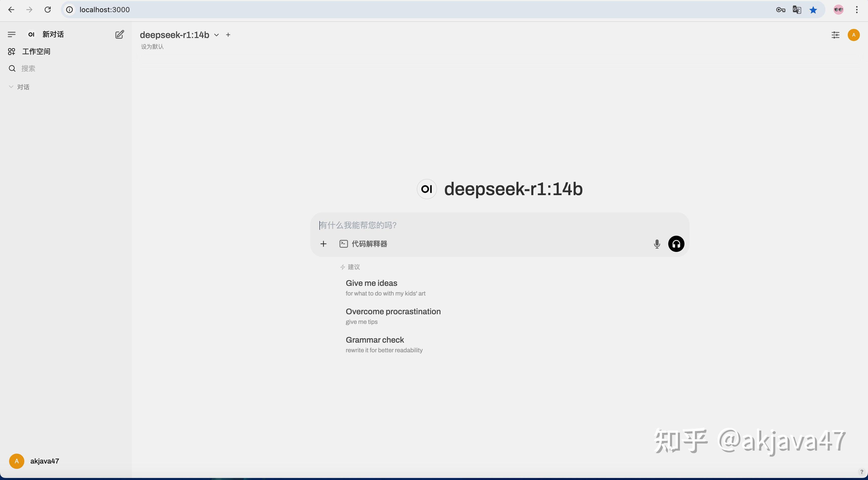
Task: Set model as default via 设为默认 link
Action: pos(152,46)
